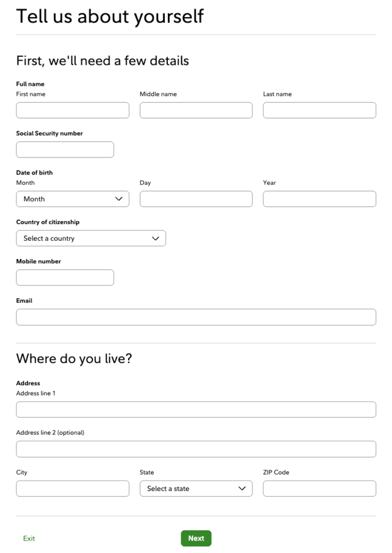Image resolution: width=392 pixels, height=553 pixels.
Task: Open the Select a state dropdown
Action: (x=196, y=488)
